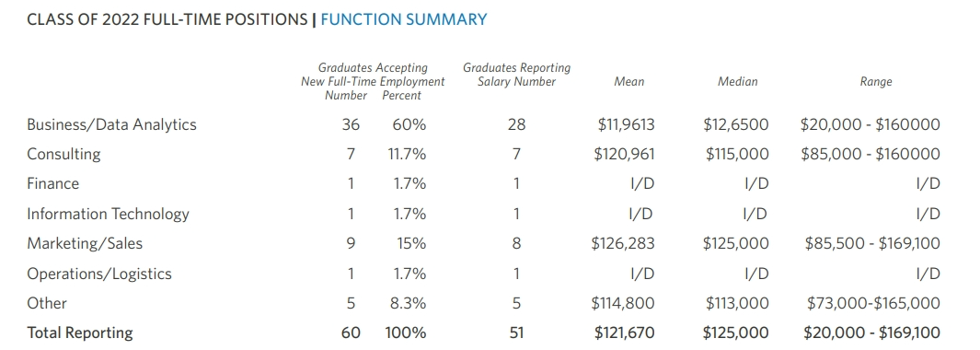Select the $120,961 Consulting mean value
This screenshot has width=980, height=350.
click(625, 154)
